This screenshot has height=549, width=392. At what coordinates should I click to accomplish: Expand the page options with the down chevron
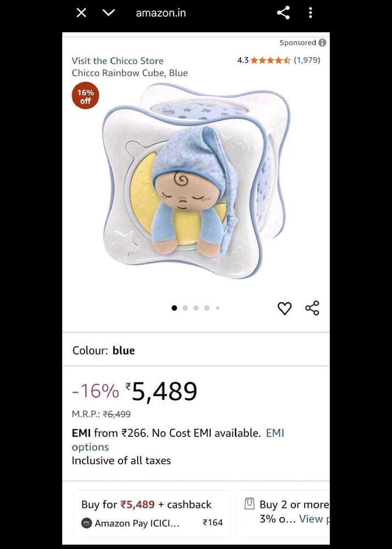pyautogui.click(x=108, y=12)
